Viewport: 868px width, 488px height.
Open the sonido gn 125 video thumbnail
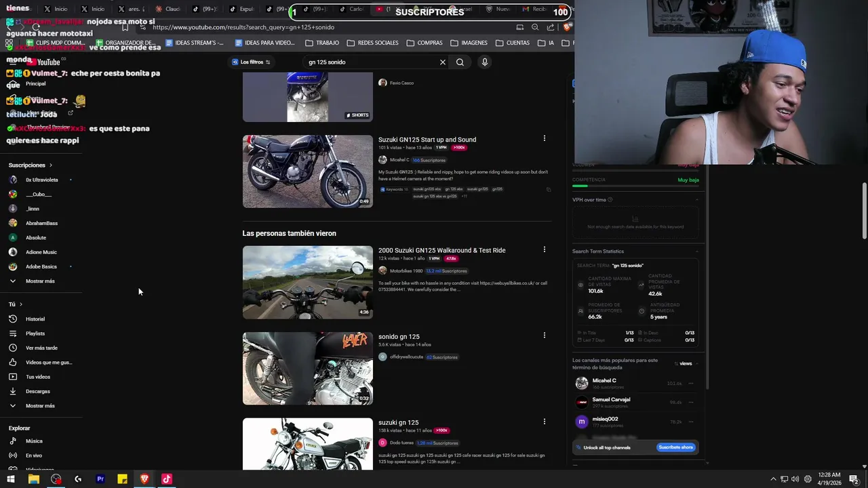pyautogui.click(x=308, y=368)
